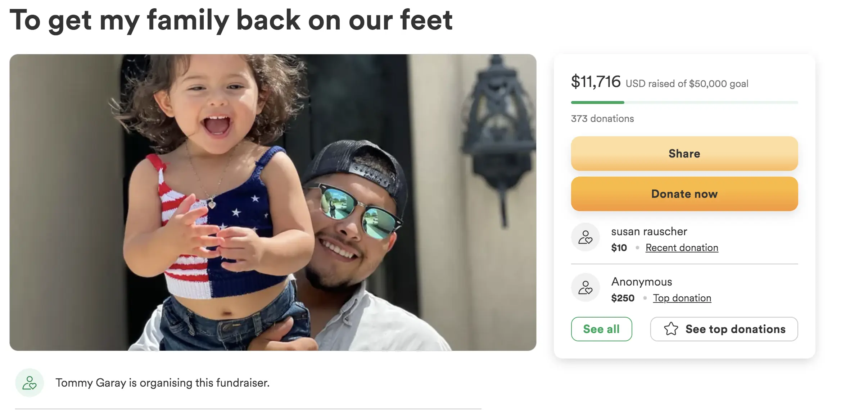Click the green fundraising progress bar
Image resolution: width=868 pixels, height=410 pixels.
(x=597, y=102)
